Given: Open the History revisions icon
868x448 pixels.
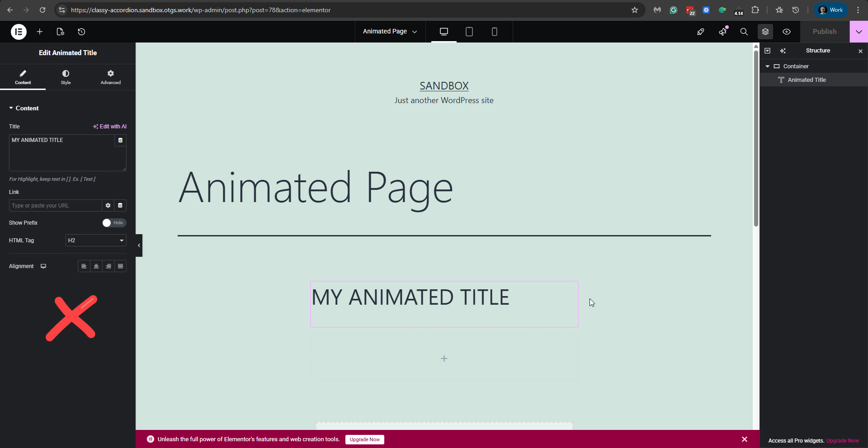Looking at the screenshot, I should point(81,32).
